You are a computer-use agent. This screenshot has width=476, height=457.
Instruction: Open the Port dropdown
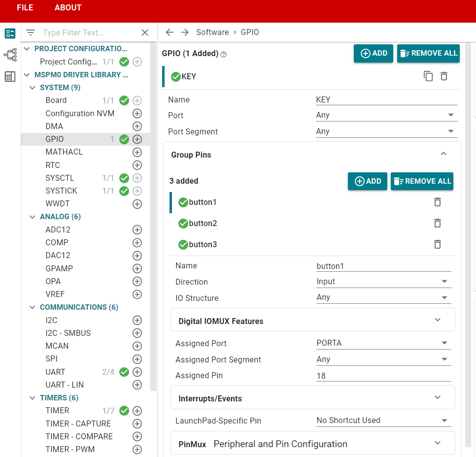[386, 115]
